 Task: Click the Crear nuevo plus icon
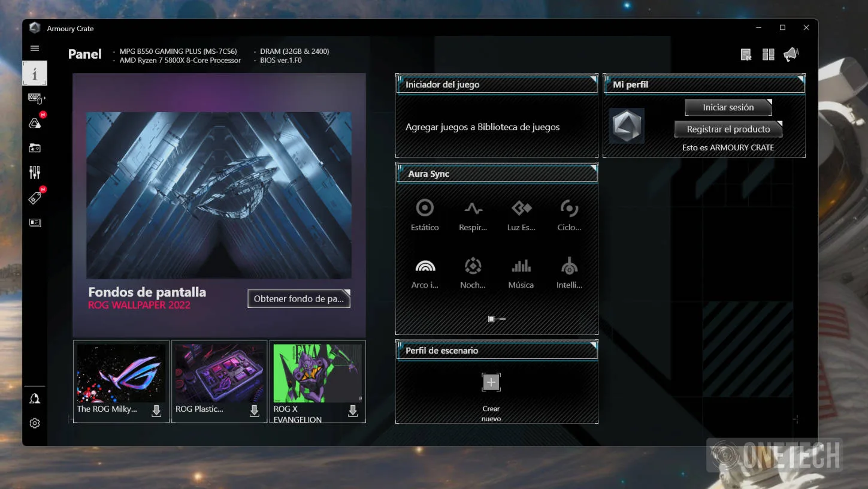click(491, 382)
